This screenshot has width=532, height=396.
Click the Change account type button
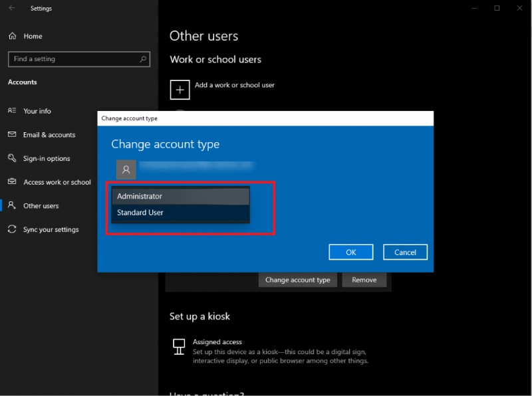(x=297, y=280)
